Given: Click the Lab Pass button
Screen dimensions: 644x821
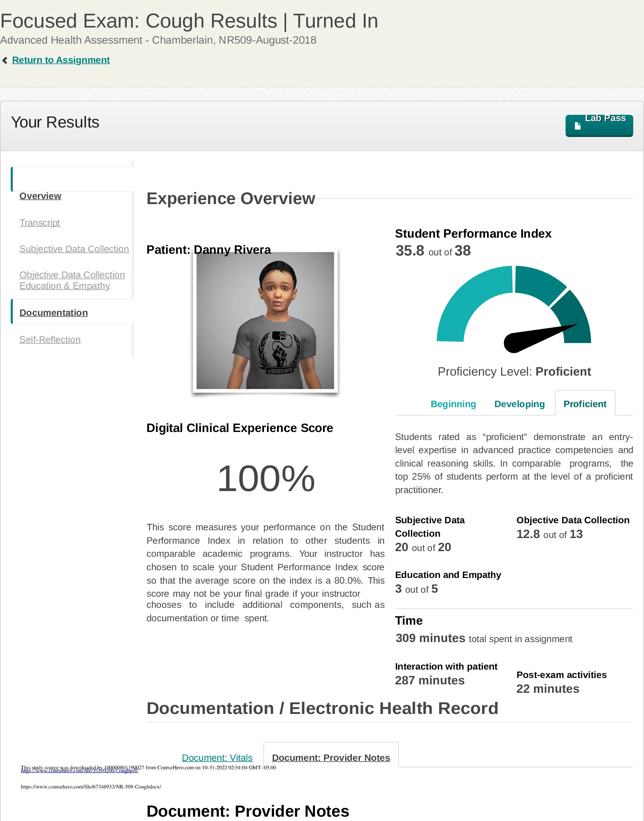Looking at the screenshot, I should (599, 126).
